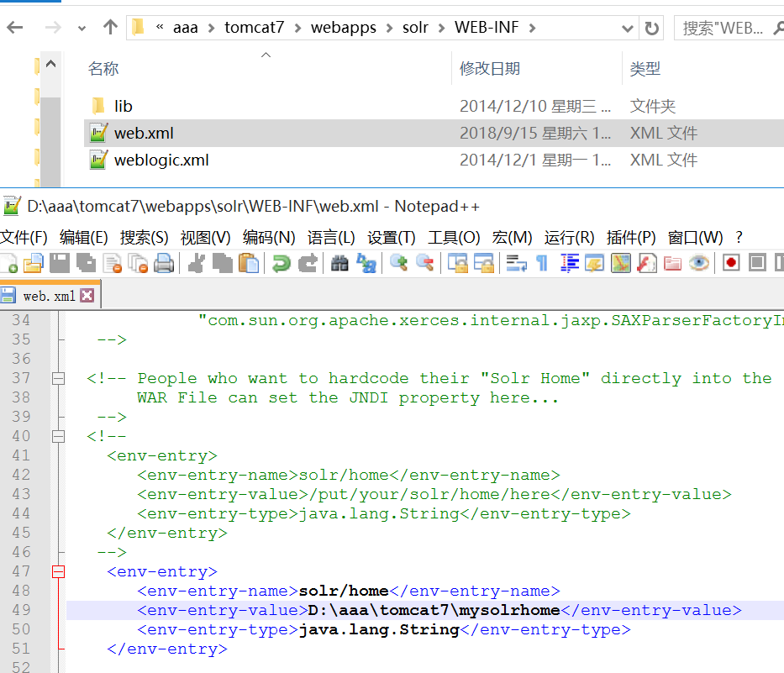This screenshot has height=673, width=784.
Task: Click the user-defined language lightning icon
Action: 594,263
